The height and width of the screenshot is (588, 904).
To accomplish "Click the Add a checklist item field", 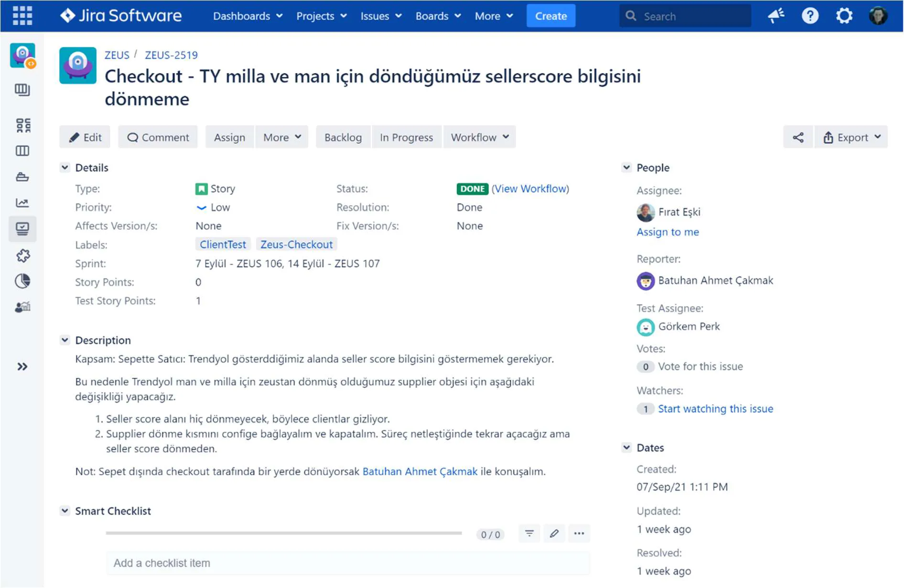I will coord(348,563).
